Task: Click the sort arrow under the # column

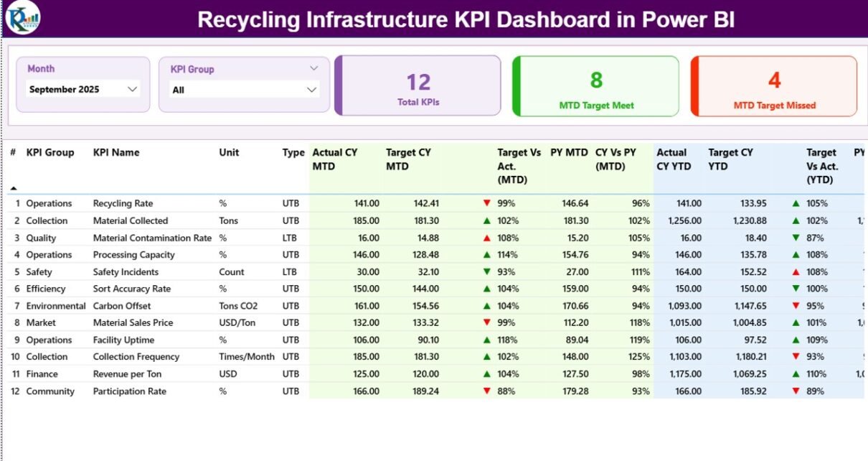Action: (14, 188)
